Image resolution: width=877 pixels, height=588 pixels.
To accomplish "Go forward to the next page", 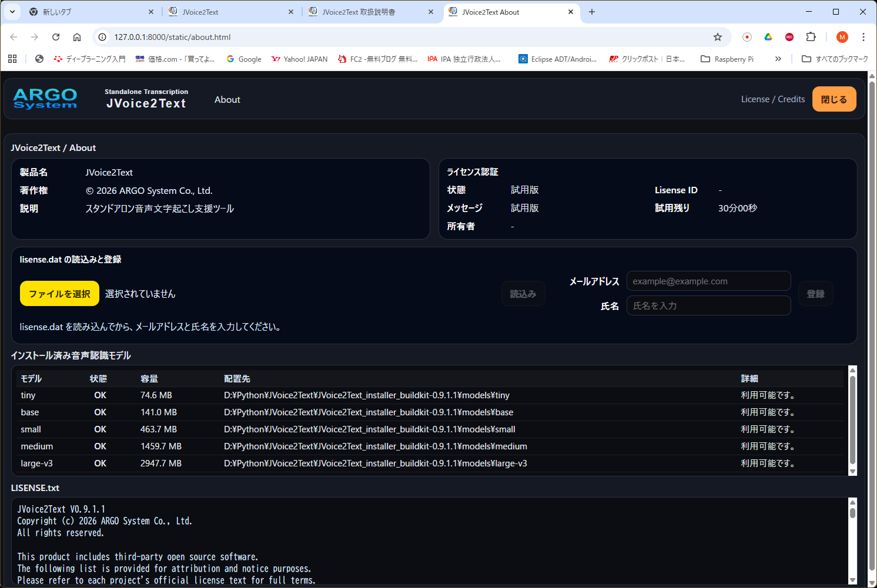I will tap(35, 37).
